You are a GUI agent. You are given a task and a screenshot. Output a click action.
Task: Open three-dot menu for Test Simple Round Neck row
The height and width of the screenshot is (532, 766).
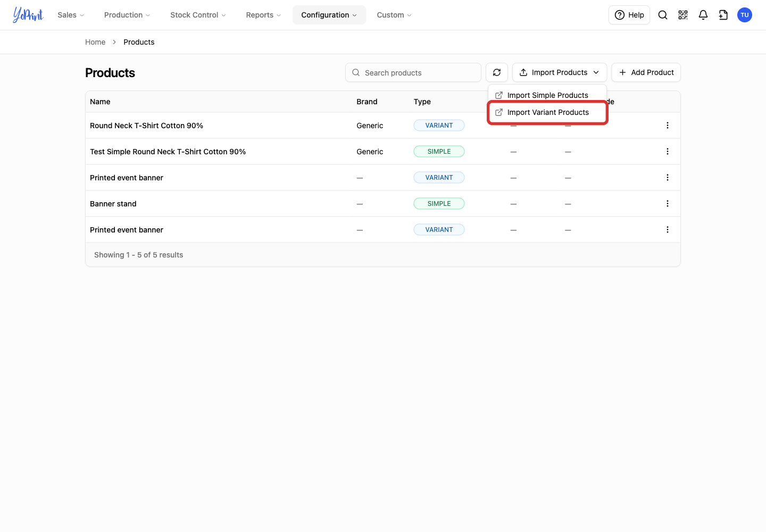click(668, 152)
